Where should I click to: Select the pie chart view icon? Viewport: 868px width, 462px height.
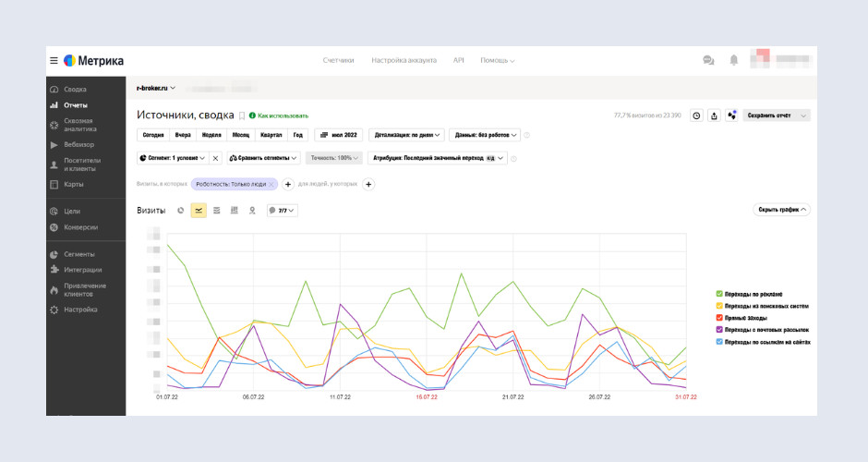point(181,211)
